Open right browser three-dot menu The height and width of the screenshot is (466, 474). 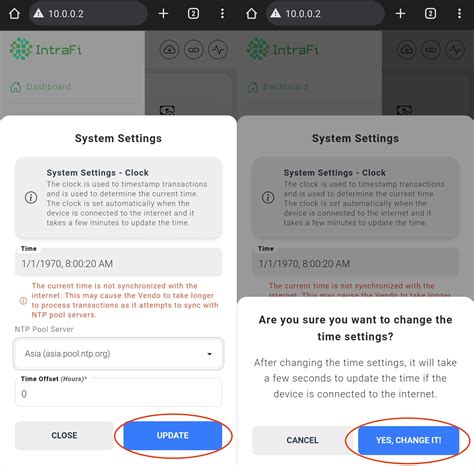tap(459, 14)
